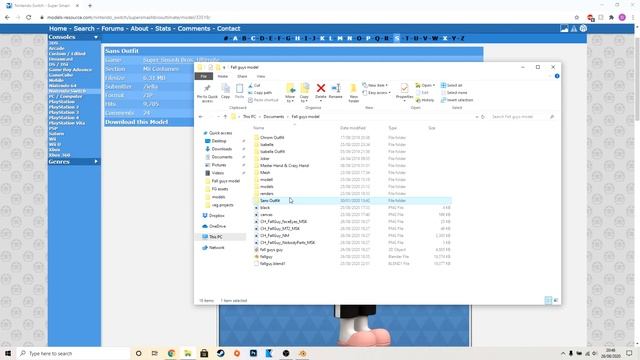Click the Explorer help icon
The image size is (640, 360).
pyautogui.click(x=557, y=76)
